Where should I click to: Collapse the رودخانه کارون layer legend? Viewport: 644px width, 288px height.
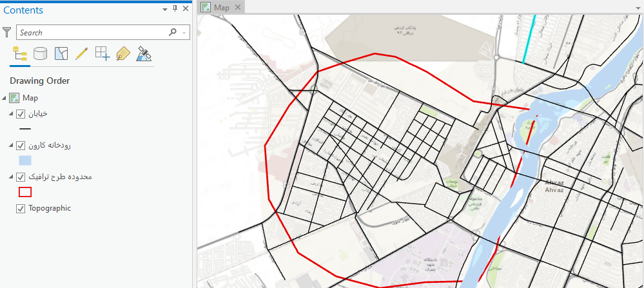pos(12,146)
